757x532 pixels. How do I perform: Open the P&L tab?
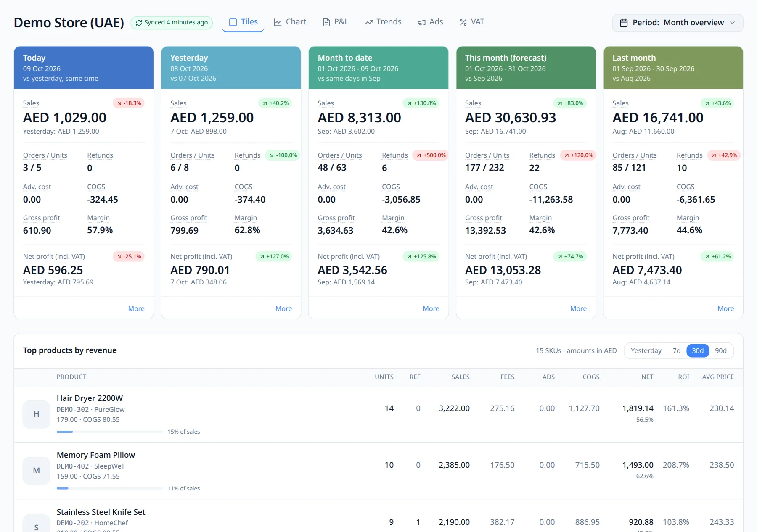point(336,22)
